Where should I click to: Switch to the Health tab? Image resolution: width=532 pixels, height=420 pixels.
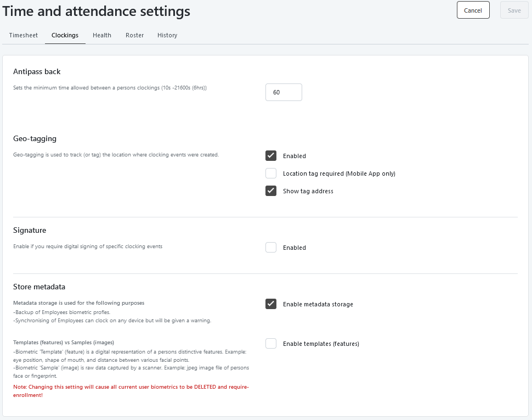pos(102,35)
